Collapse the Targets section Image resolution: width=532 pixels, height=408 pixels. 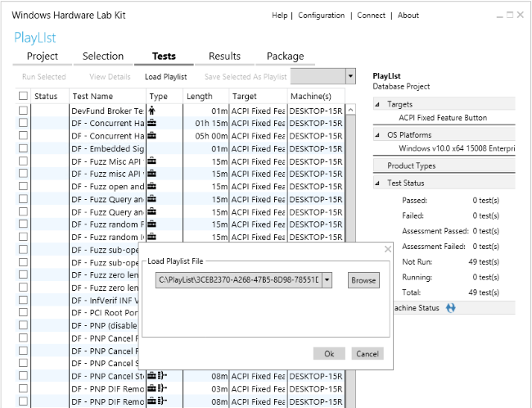coord(377,105)
